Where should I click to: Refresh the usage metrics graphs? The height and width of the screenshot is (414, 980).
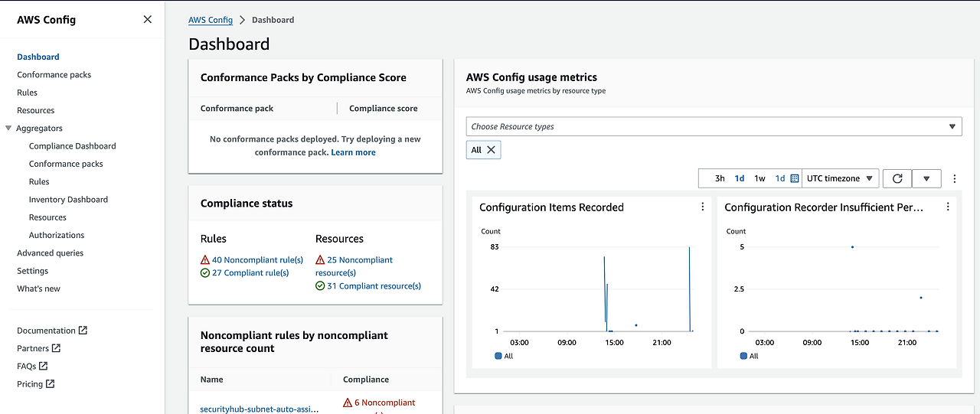tap(897, 178)
